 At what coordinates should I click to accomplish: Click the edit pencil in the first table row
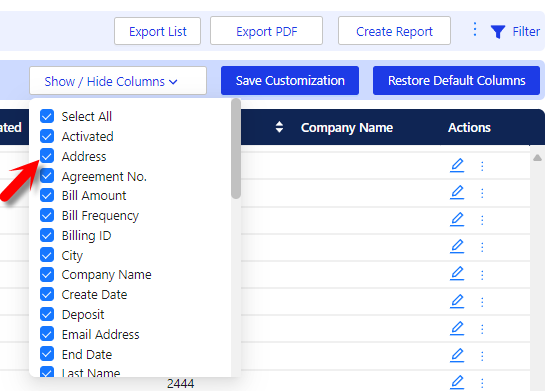pos(457,165)
